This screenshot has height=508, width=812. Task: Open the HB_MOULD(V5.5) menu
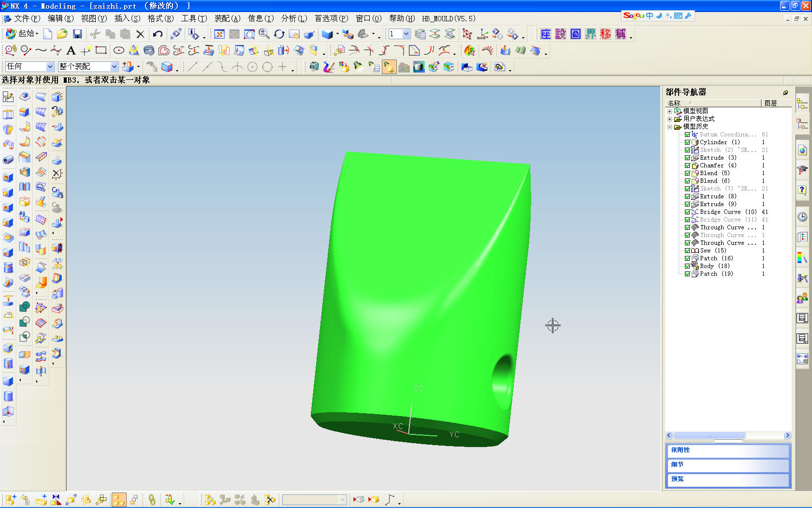tap(449, 18)
